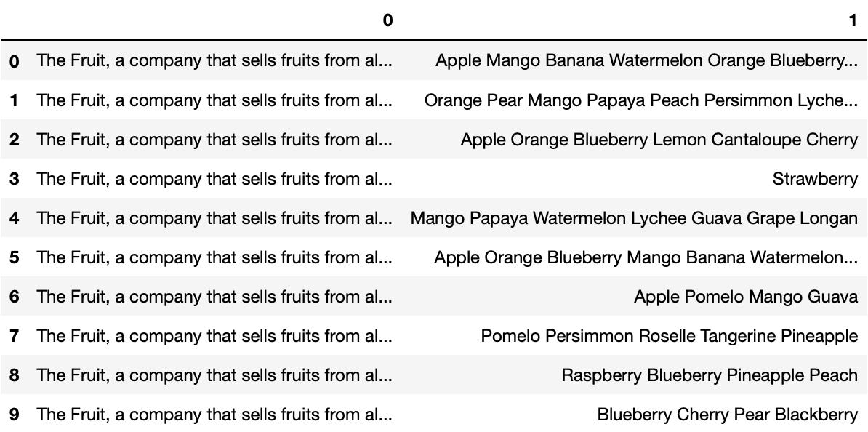This screenshot has width=868, height=432.
Task: Select the Apple Orange Blueberry Lemon Cantaloupe cell
Action: click(659, 140)
